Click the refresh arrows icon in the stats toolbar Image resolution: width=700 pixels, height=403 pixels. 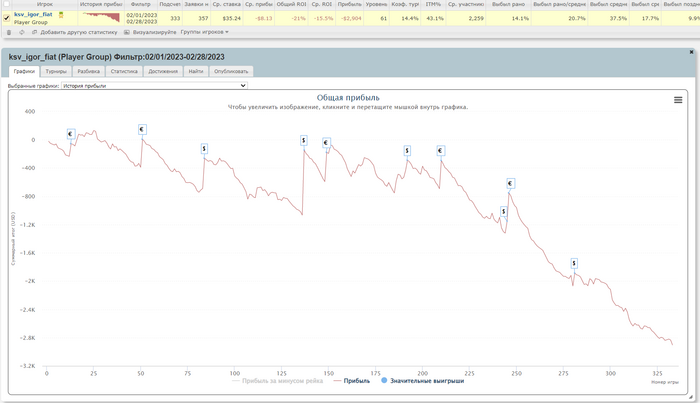tap(21, 32)
